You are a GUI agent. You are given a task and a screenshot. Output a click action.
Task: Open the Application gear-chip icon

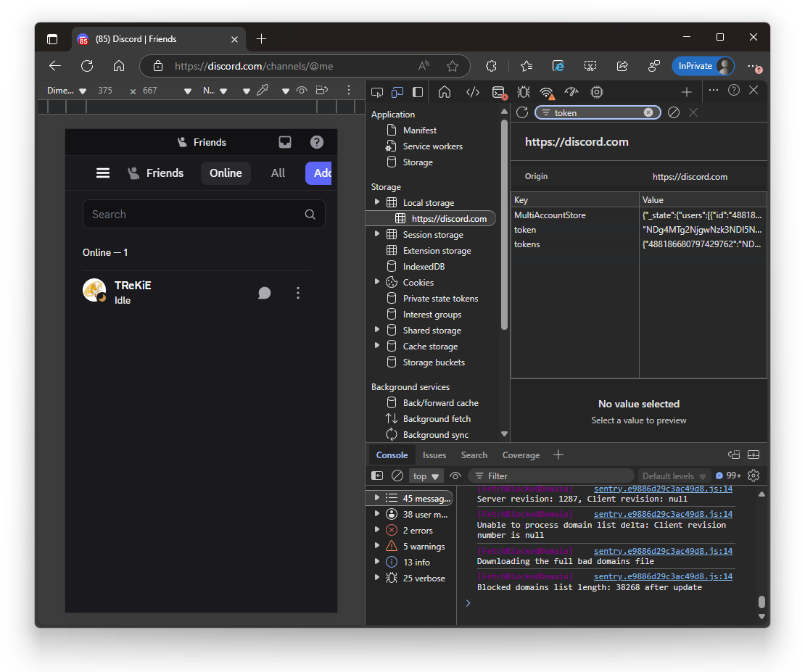[x=597, y=92]
